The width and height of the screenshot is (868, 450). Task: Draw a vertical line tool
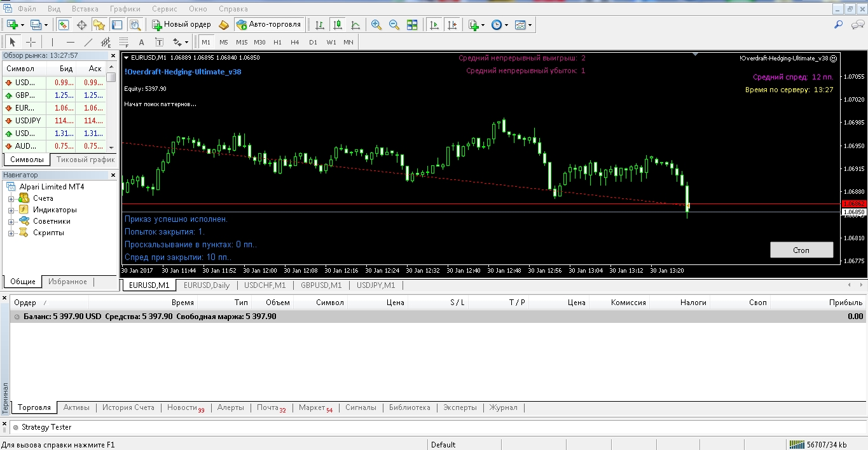[x=53, y=42]
